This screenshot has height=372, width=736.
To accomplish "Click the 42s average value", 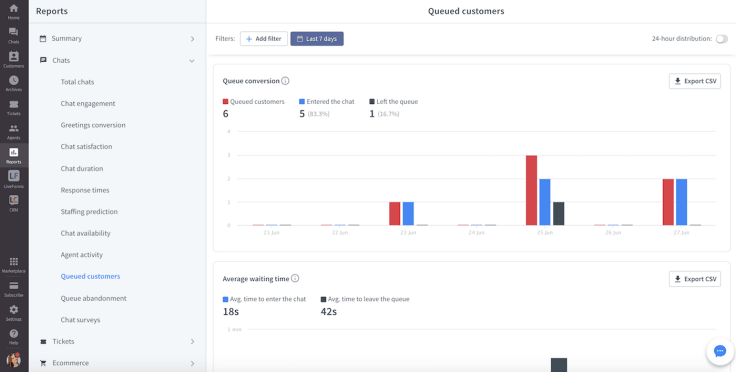I will (329, 311).
